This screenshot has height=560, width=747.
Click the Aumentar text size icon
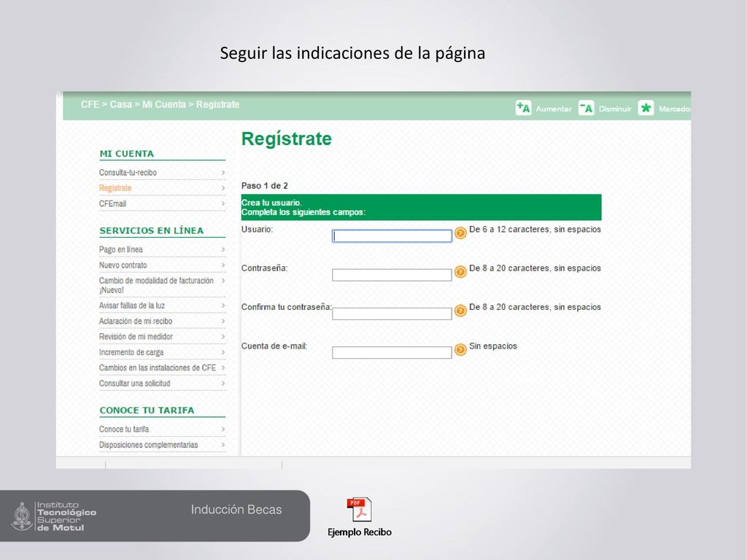(x=523, y=108)
